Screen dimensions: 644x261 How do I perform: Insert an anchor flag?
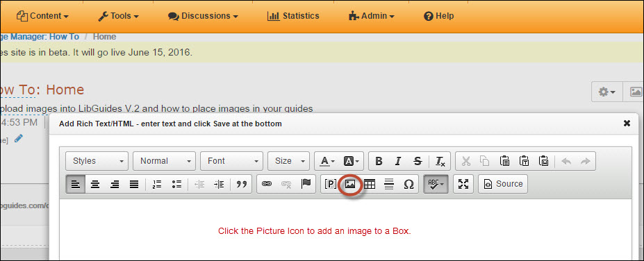pos(306,184)
